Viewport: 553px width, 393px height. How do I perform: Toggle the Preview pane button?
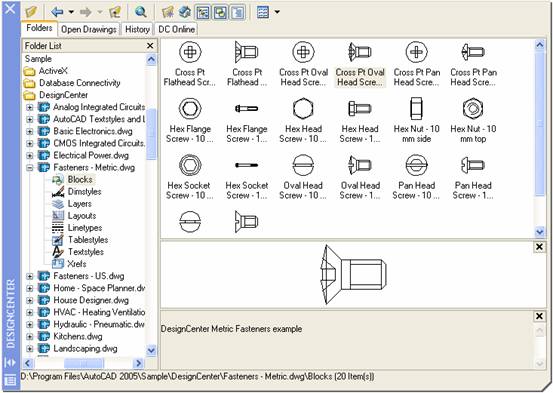pos(221,12)
